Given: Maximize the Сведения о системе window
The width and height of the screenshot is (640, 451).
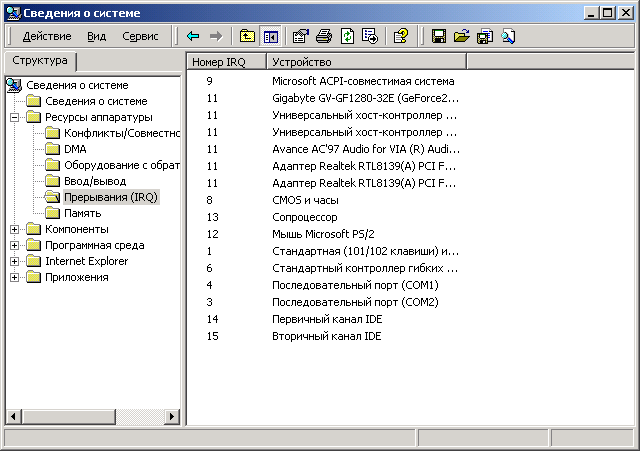Looking at the screenshot, I should [607, 13].
